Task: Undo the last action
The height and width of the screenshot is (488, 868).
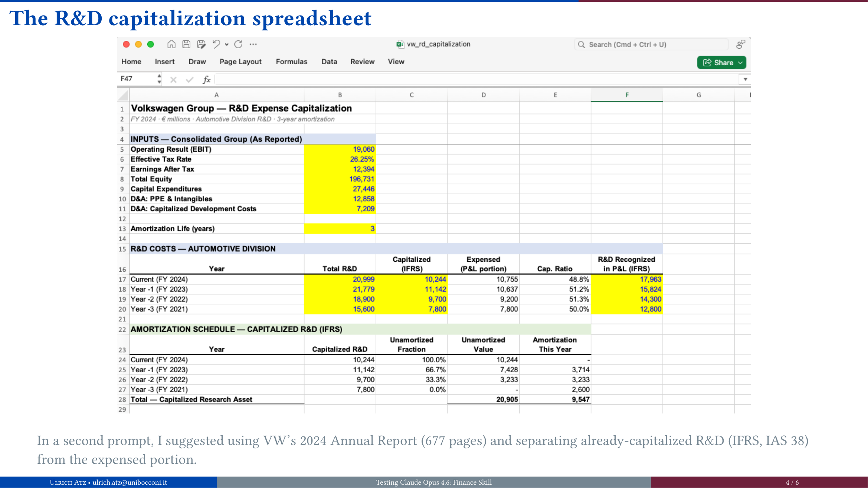Action: point(216,44)
